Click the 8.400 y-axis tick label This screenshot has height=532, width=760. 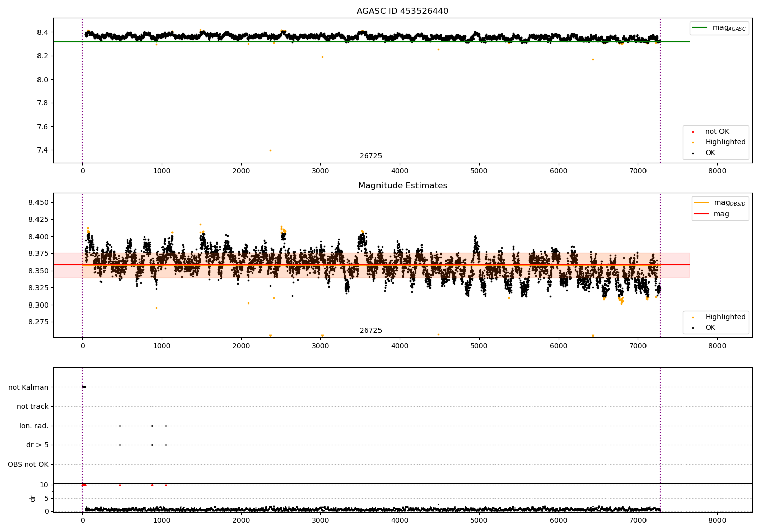tap(39, 237)
